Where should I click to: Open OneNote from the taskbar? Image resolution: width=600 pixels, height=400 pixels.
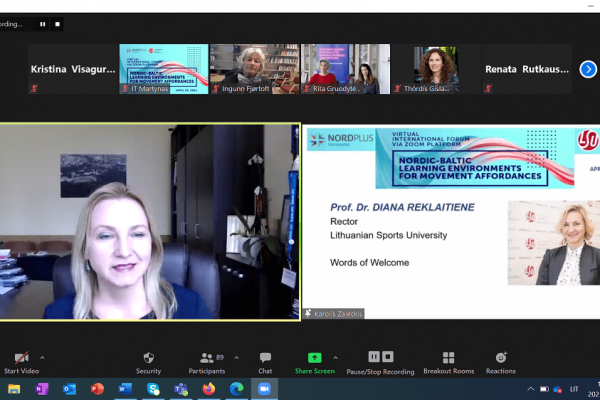42,389
